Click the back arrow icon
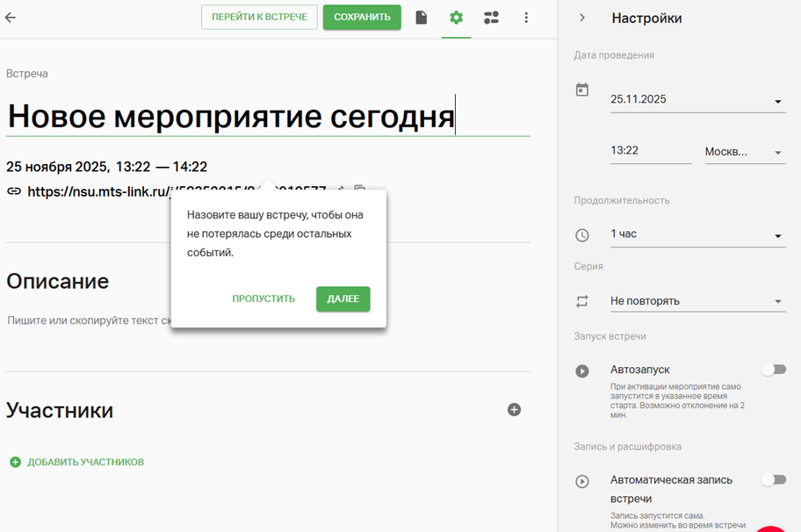The image size is (801, 532). (11, 18)
